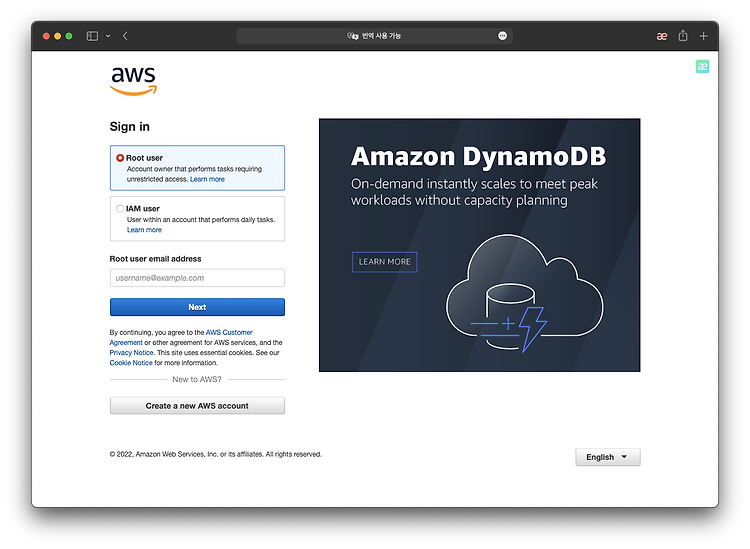Click the Sign in heading
This screenshot has width=750, height=549.
130,127
